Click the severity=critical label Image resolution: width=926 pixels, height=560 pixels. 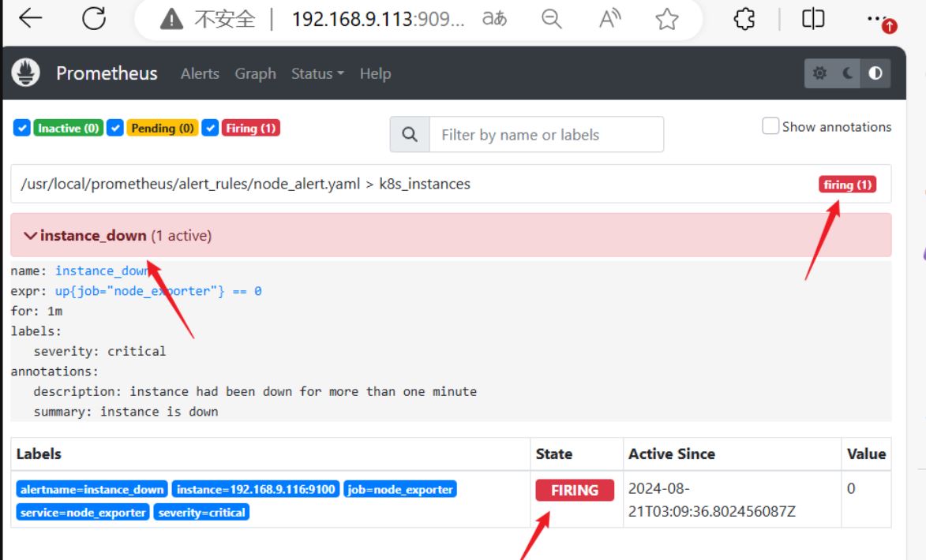pos(201,512)
